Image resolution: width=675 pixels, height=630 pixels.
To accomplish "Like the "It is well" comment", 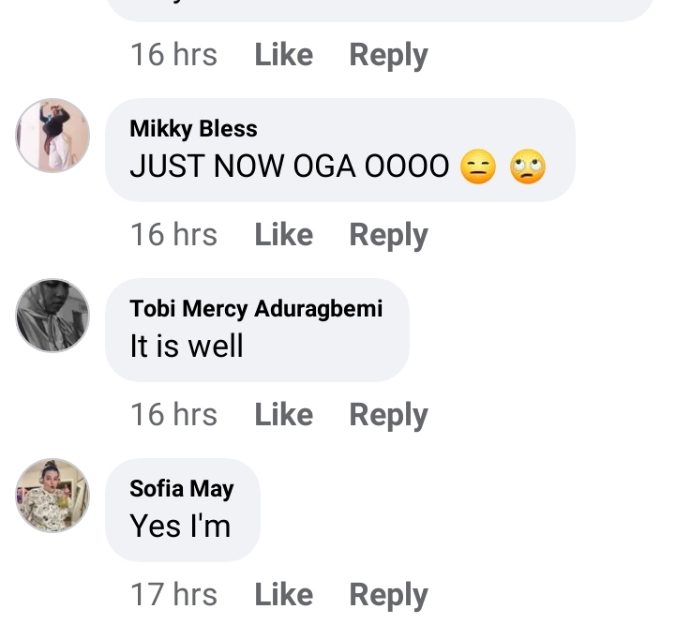I will 283,415.
